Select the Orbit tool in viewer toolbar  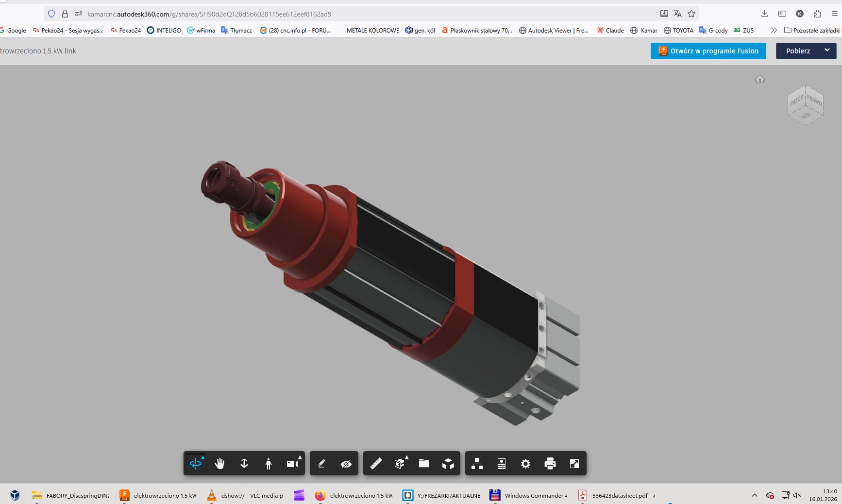tap(196, 464)
